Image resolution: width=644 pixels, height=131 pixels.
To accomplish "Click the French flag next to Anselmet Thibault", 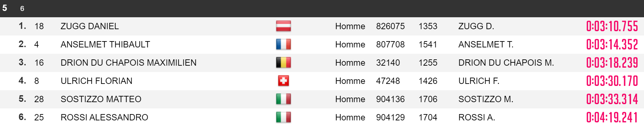I will [284, 44].
